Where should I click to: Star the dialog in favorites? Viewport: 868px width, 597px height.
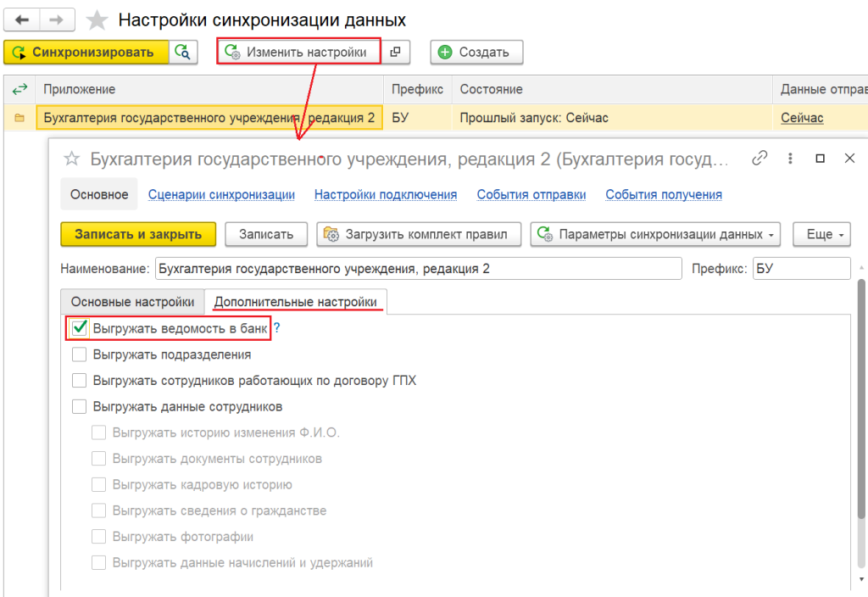[x=71, y=159]
